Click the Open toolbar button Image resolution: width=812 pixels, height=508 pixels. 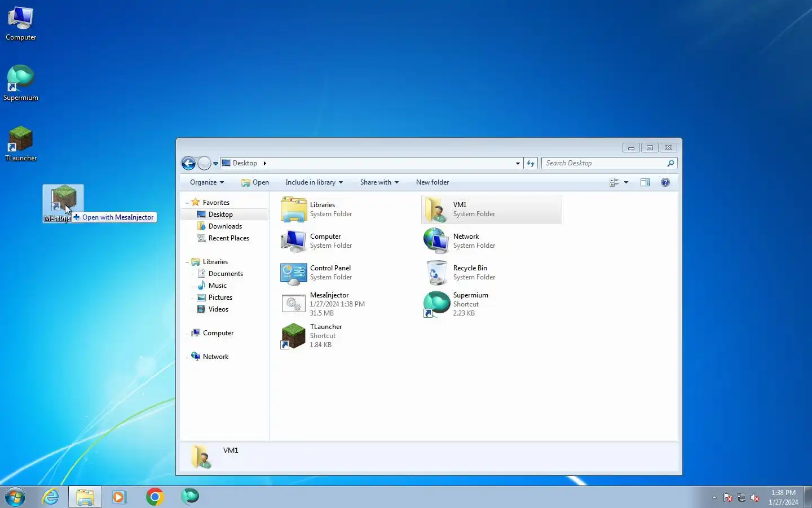(x=255, y=182)
